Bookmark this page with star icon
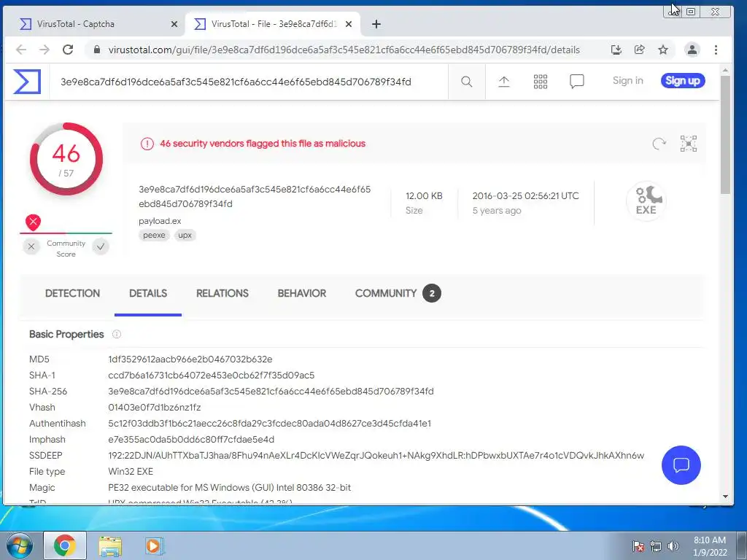747x560 pixels. (x=662, y=50)
